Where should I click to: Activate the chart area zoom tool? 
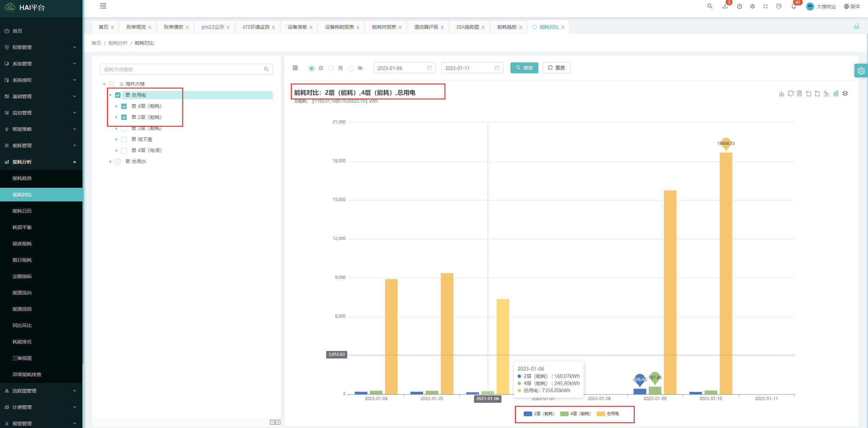point(809,93)
